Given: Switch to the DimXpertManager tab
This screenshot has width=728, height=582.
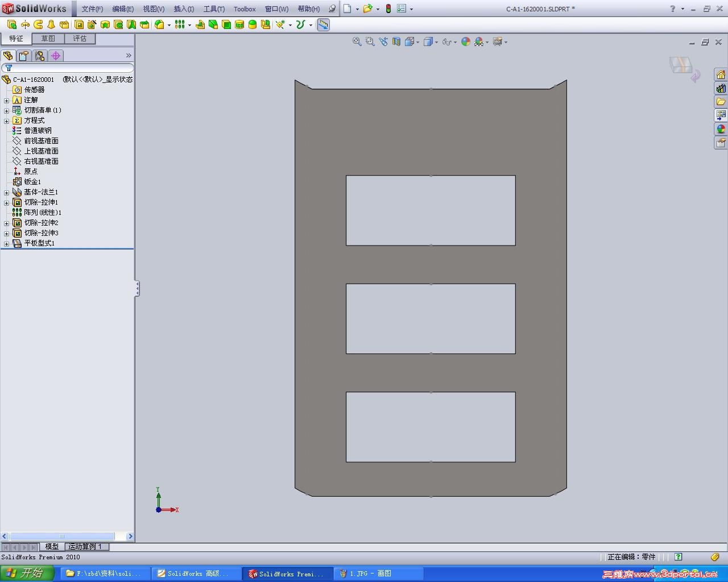Looking at the screenshot, I should 56,56.
